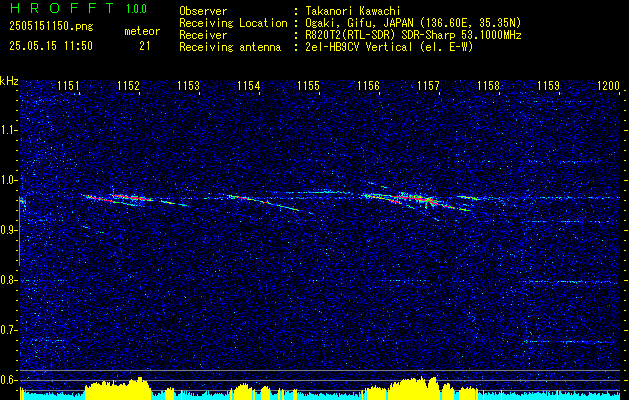629x400 pixels.
Task: Click the HROFFT title text
Action: tap(62, 8)
